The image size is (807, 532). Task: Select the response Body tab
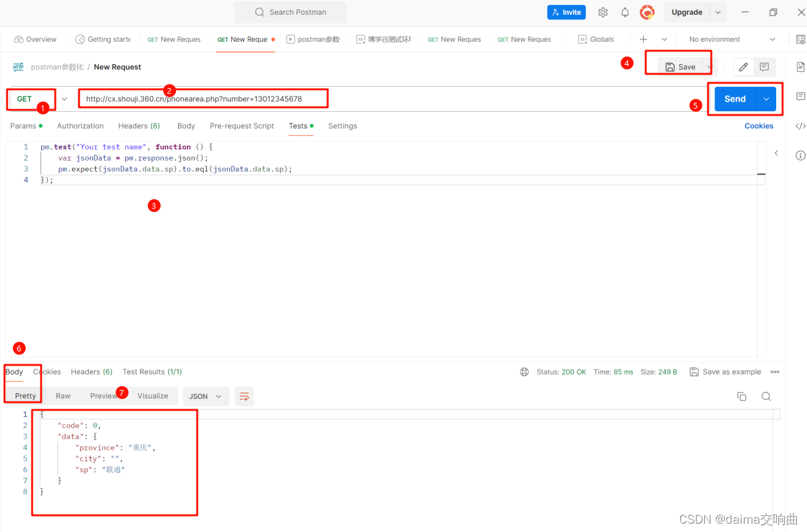[14, 372]
